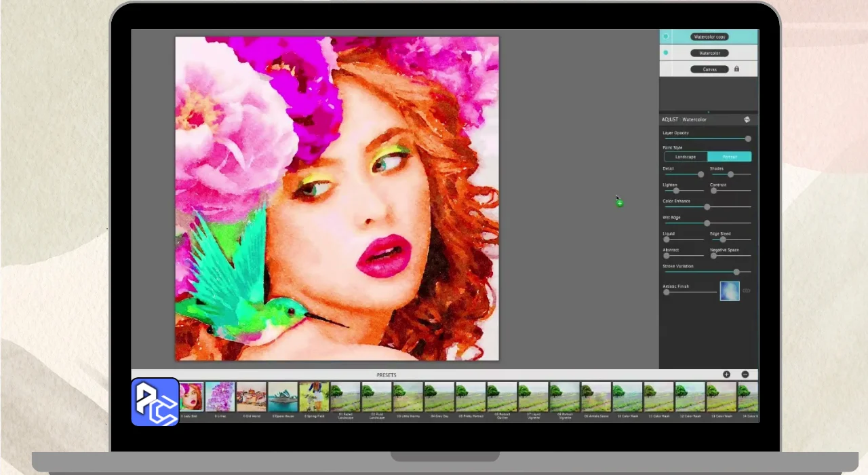Viewport: 868px width, 475px height.
Task: Select Landscape paint style
Action: pyautogui.click(x=686, y=157)
